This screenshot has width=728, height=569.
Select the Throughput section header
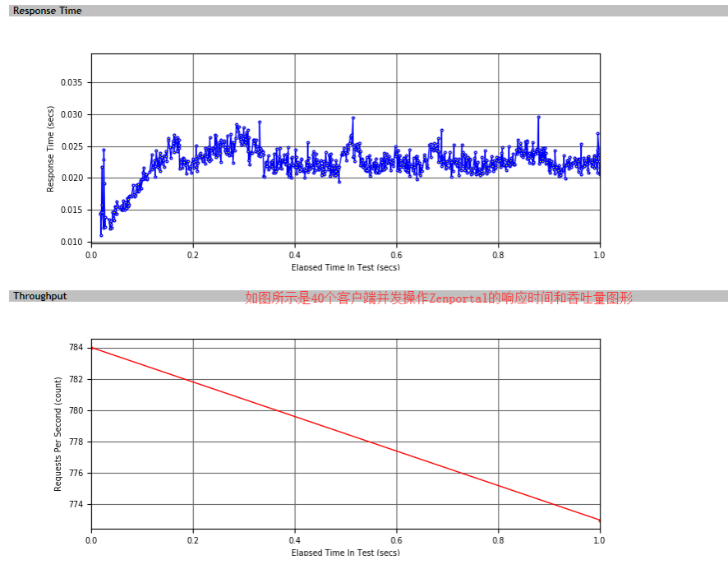click(x=368, y=296)
